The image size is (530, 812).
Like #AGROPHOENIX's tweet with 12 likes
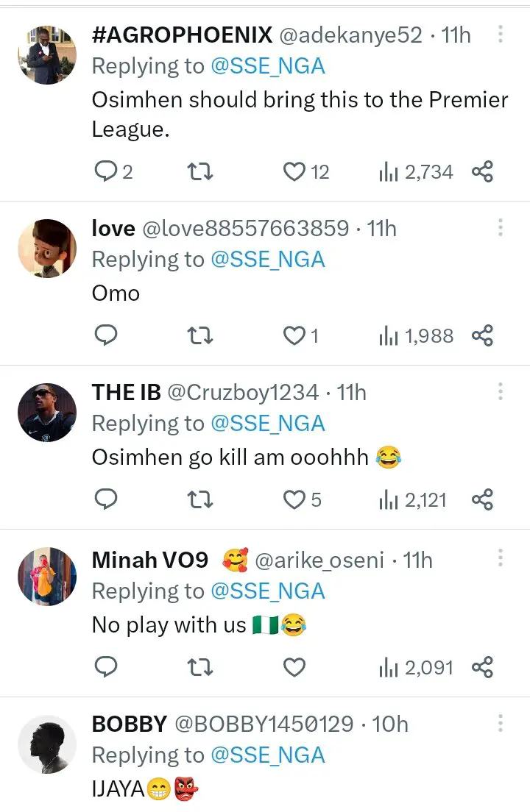tap(294, 172)
